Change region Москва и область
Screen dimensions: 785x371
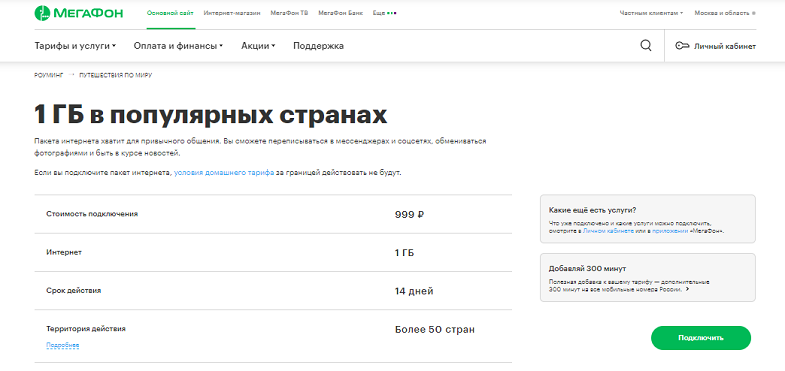tap(725, 13)
